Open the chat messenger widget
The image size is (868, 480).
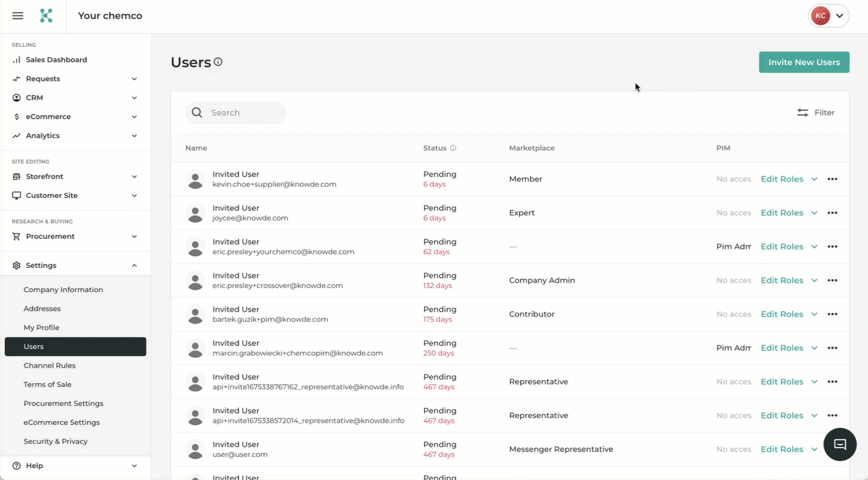[x=840, y=444]
